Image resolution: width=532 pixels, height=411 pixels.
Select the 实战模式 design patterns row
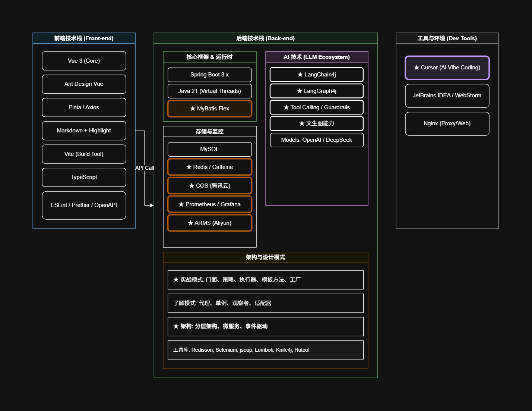click(x=266, y=280)
